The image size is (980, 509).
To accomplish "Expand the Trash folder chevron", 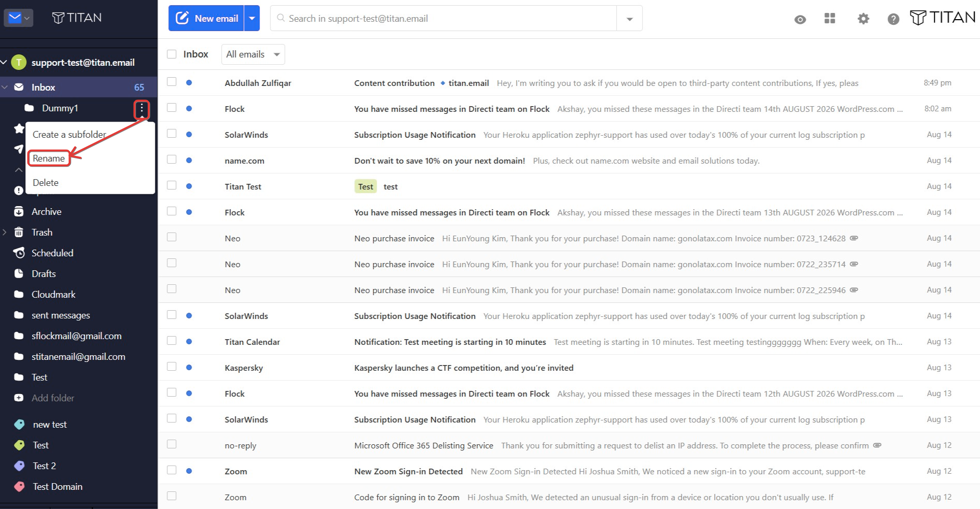I will click(5, 232).
